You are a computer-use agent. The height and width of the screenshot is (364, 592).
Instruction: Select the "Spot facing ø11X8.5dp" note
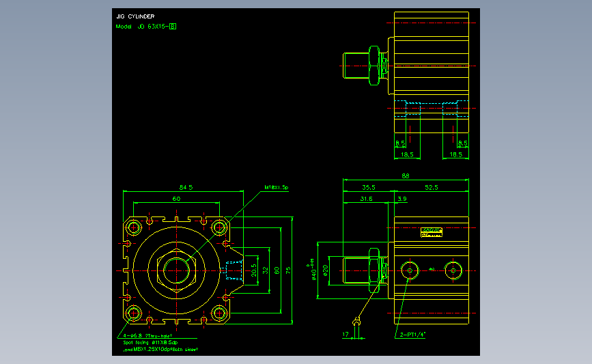[150, 342]
